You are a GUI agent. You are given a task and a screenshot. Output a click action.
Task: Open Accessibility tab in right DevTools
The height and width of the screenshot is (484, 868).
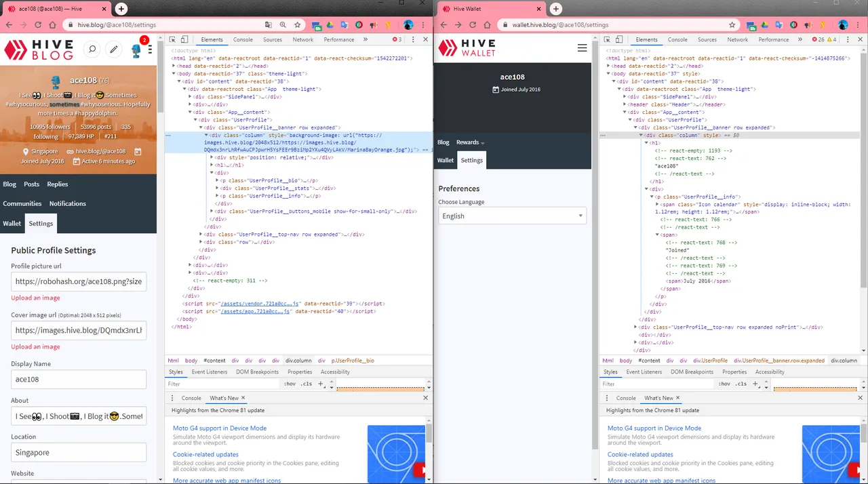[770, 371]
